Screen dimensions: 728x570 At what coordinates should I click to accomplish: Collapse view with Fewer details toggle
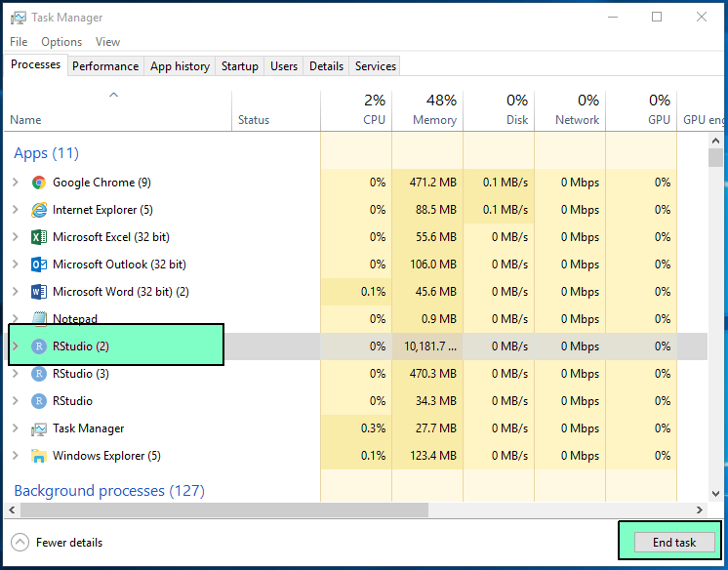[57, 543]
